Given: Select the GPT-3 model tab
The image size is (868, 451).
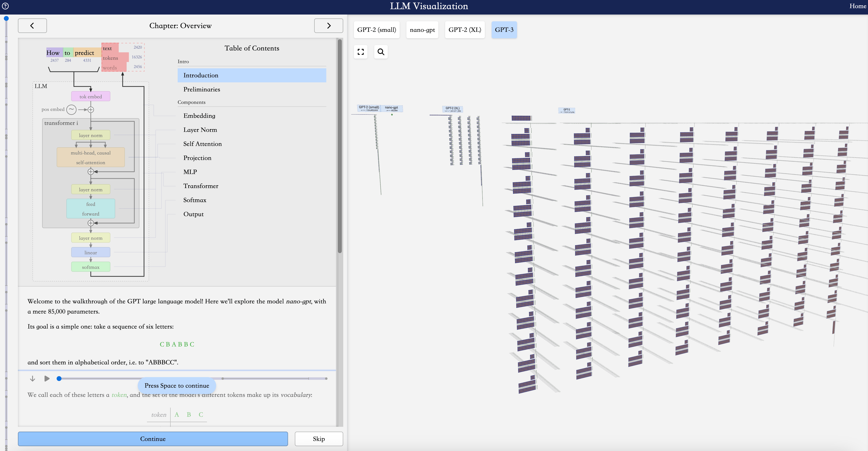Looking at the screenshot, I should pos(504,30).
